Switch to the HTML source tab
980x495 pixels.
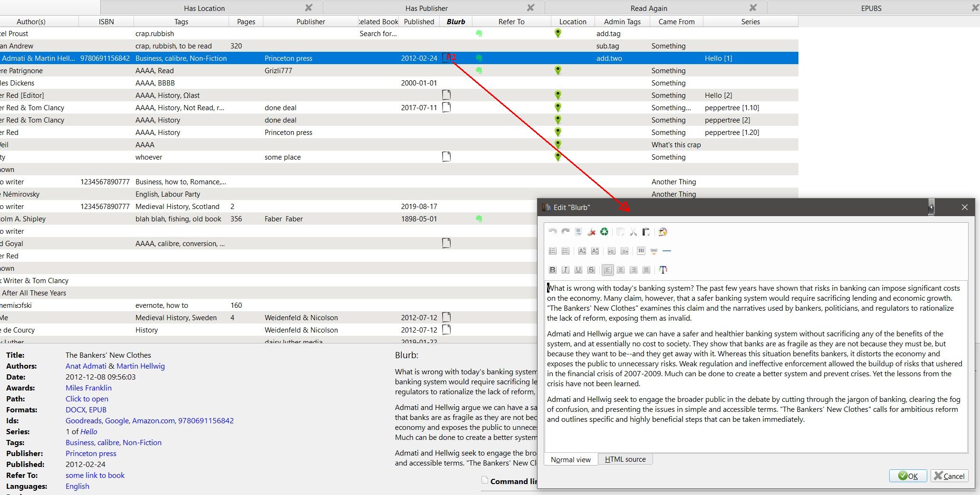pyautogui.click(x=625, y=459)
